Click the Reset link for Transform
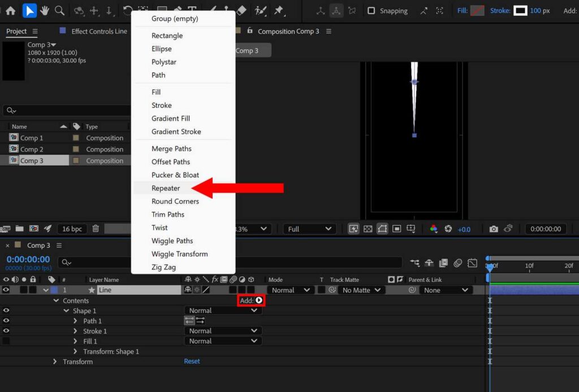 192,361
